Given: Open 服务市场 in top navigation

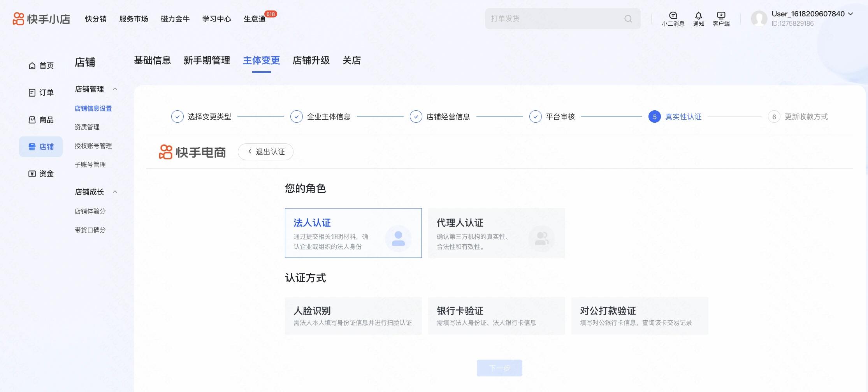Looking at the screenshot, I should 134,19.
